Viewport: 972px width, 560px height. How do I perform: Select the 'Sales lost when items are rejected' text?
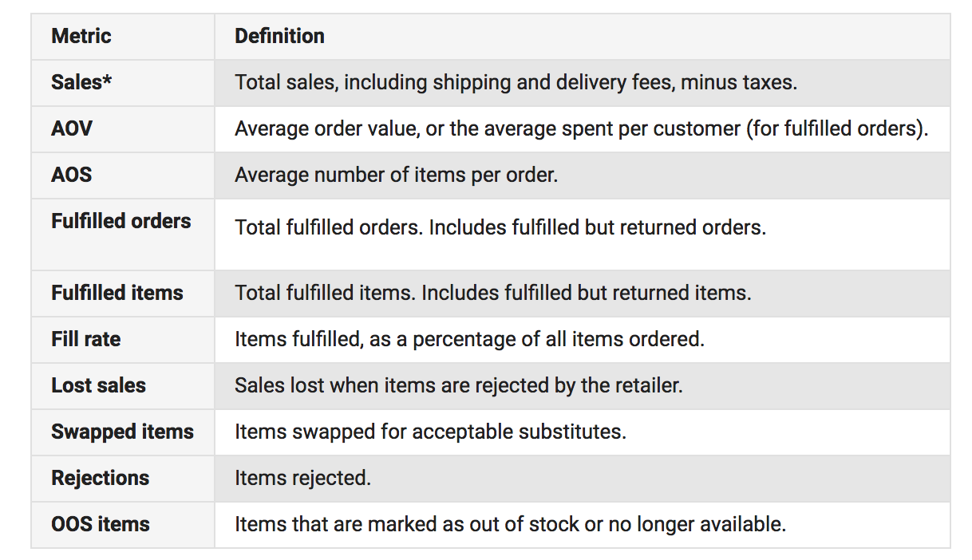pos(459,385)
